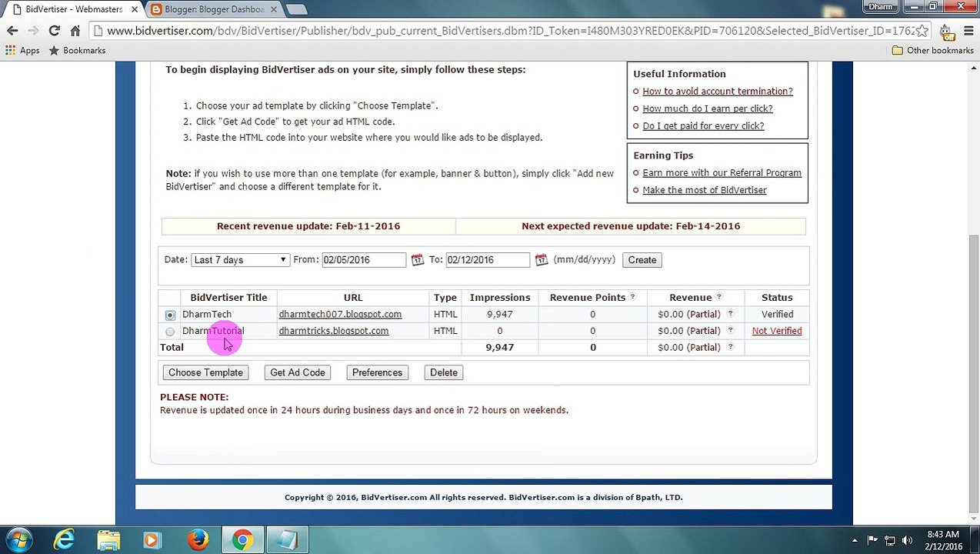Image resolution: width=980 pixels, height=554 pixels.
Task: Open the network icon in the system tray
Action: coord(890,540)
